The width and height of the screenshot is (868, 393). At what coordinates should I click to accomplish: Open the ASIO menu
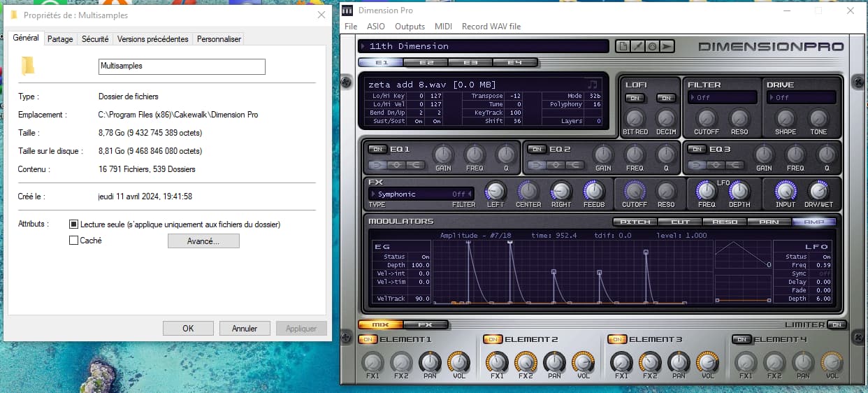click(x=376, y=27)
